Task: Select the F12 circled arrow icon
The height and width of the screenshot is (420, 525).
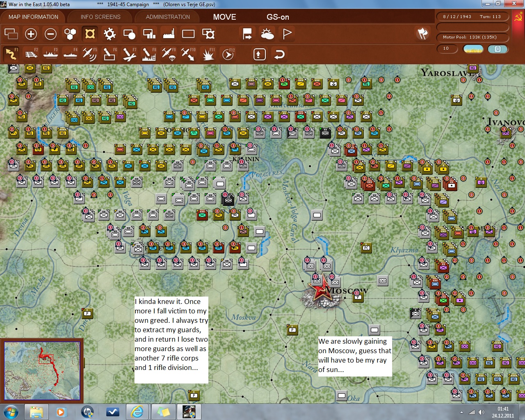Action: click(228, 54)
